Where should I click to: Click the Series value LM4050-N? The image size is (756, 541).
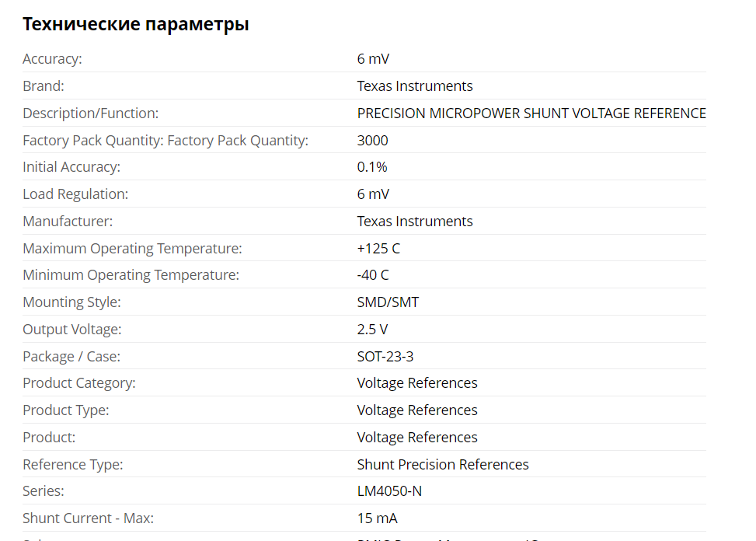coord(389,491)
